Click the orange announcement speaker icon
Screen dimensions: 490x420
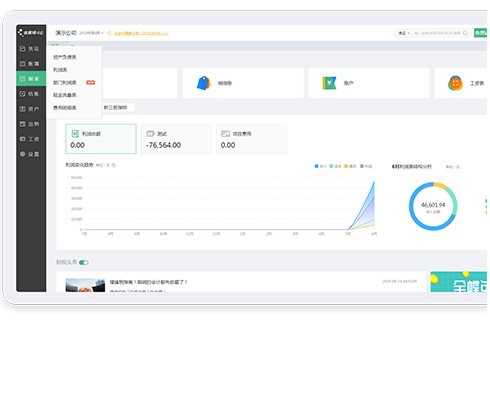tap(109, 33)
